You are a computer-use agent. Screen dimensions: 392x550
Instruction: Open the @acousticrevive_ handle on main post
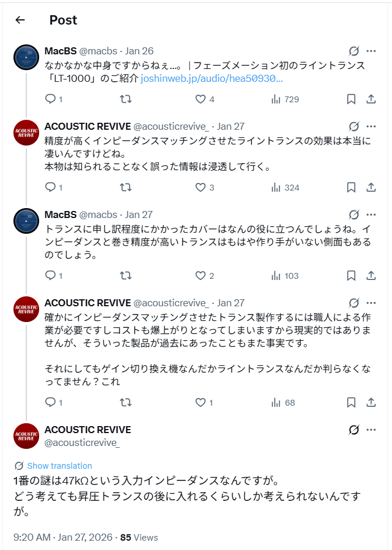[x=82, y=443]
